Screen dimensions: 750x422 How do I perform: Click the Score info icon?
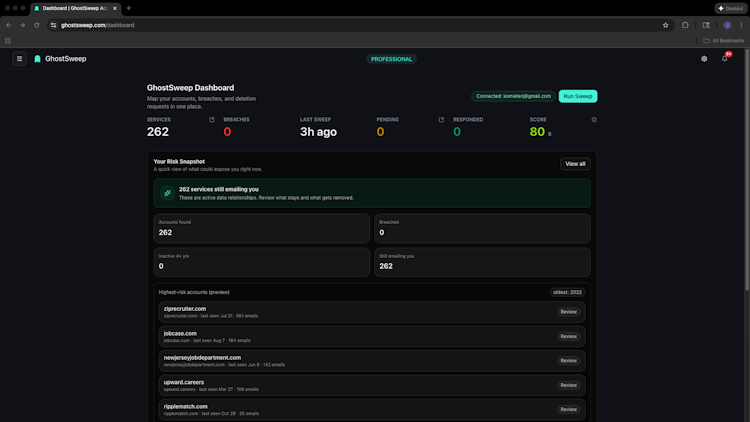pos(594,120)
